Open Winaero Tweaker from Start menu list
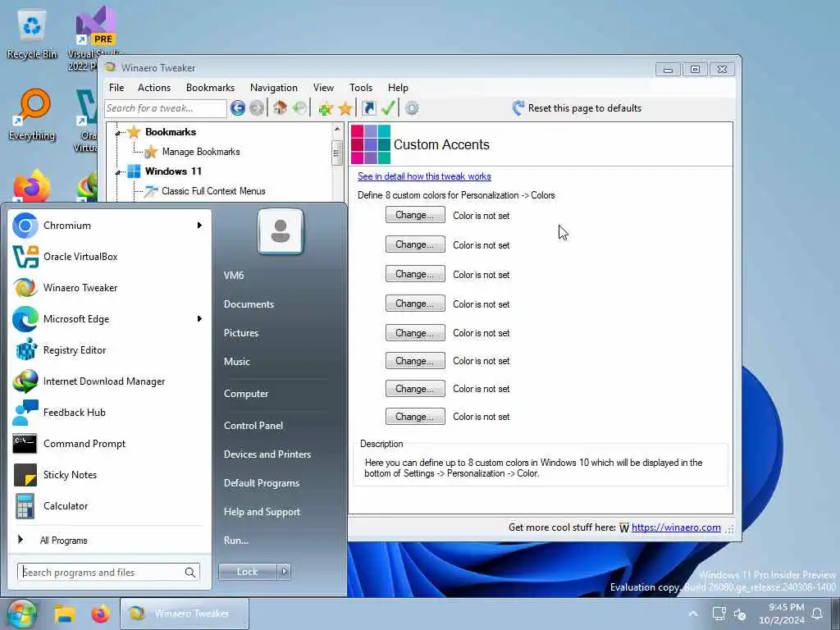The height and width of the screenshot is (630, 840). click(x=107, y=288)
